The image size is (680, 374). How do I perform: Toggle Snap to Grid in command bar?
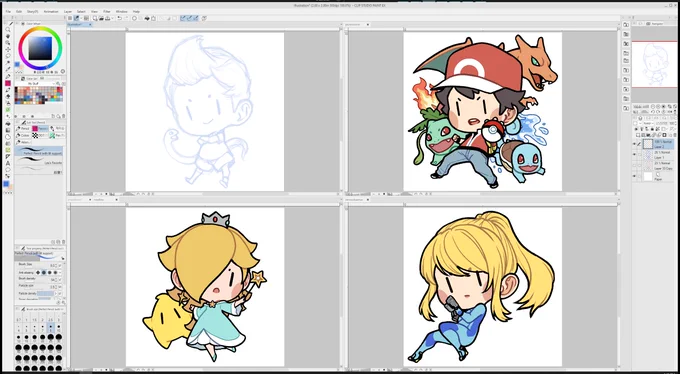tap(196, 18)
